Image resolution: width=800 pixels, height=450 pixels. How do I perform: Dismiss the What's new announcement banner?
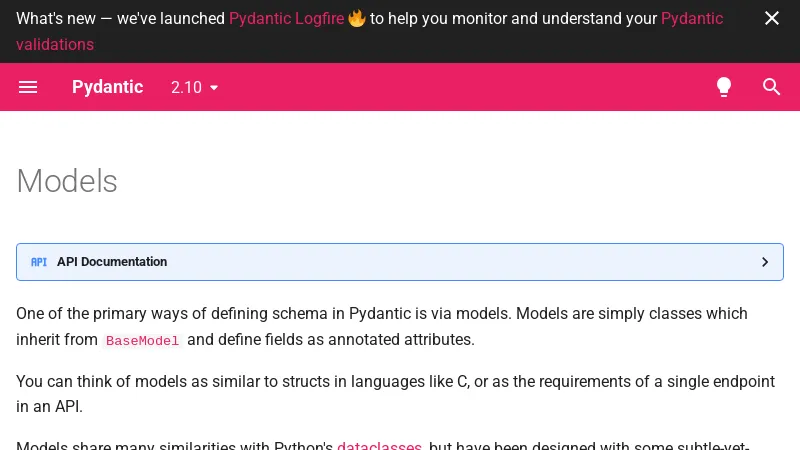pyautogui.click(x=771, y=18)
